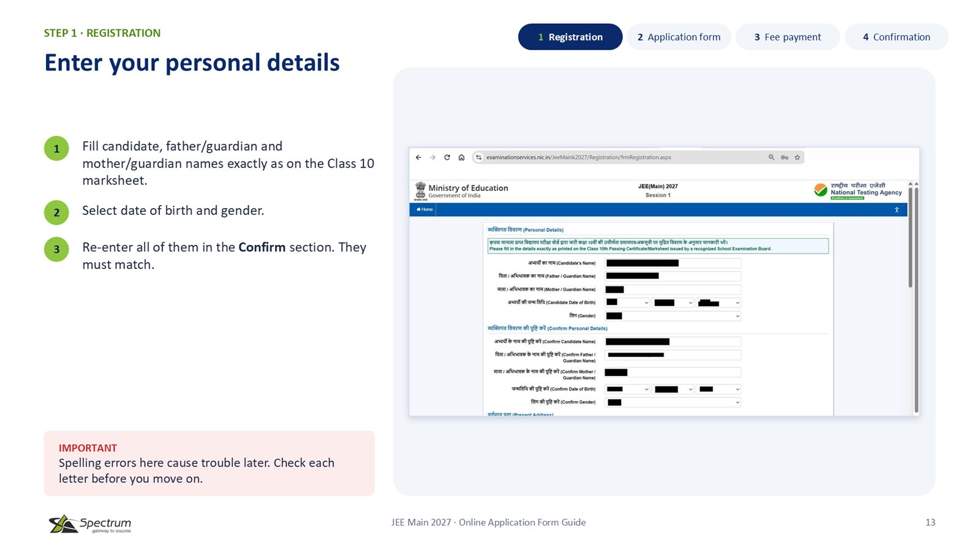Screen dimensions: 980x551
Task: Click the Mother / Guardian Name field
Action: pos(673,290)
